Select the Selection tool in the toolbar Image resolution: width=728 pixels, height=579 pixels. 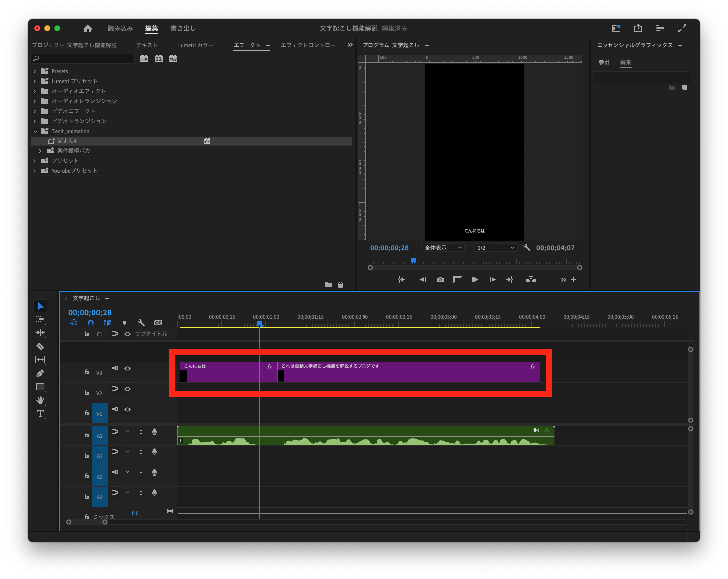point(40,305)
